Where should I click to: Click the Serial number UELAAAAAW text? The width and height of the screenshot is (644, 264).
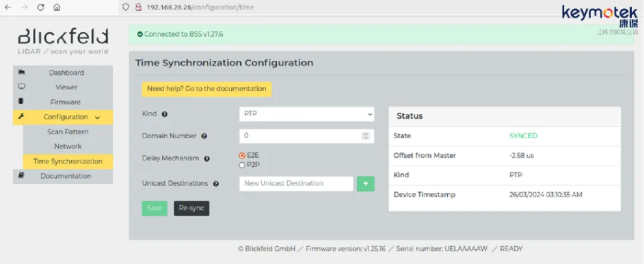(x=441, y=248)
